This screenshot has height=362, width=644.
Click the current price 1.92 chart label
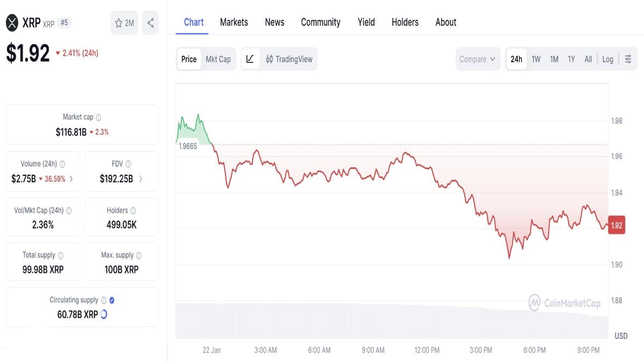click(x=617, y=225)
